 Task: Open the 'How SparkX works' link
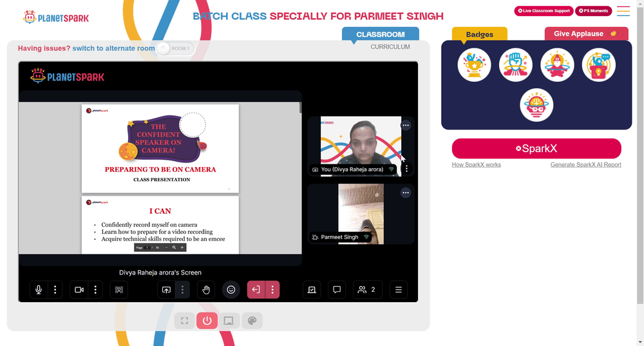coord(477,165)
